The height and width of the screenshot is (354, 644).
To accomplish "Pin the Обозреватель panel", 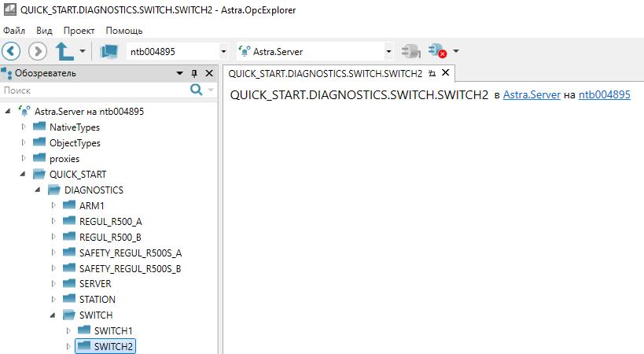I will (x=194, y=73).
